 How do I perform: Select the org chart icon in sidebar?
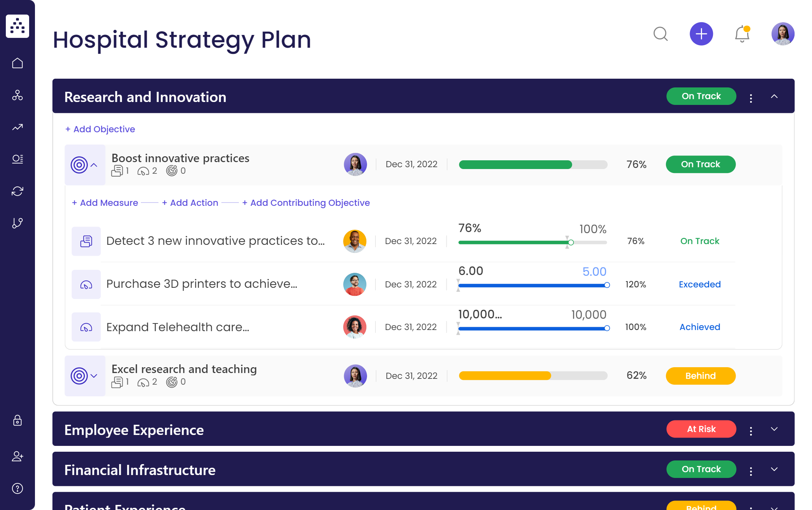point(17,95)
